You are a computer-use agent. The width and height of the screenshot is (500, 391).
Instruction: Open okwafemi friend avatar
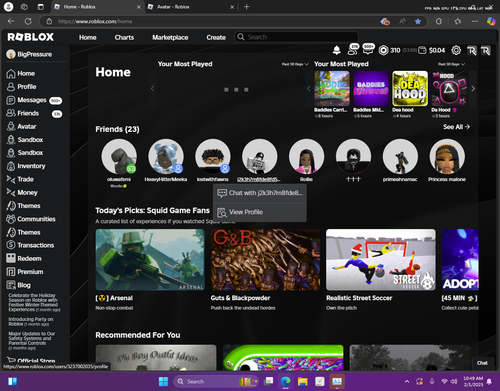[x=119, y=157]
